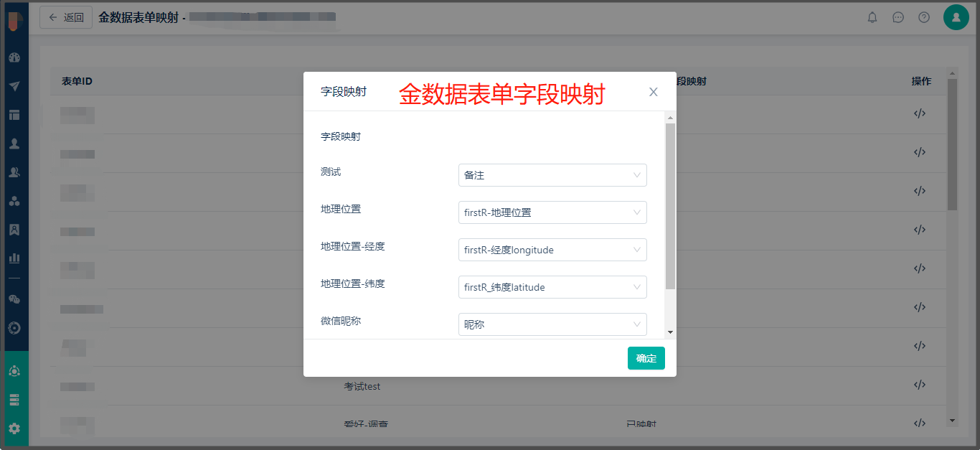Open the table layout icon in sidebar
Screen dimensions: 980x450
[14, 115]
